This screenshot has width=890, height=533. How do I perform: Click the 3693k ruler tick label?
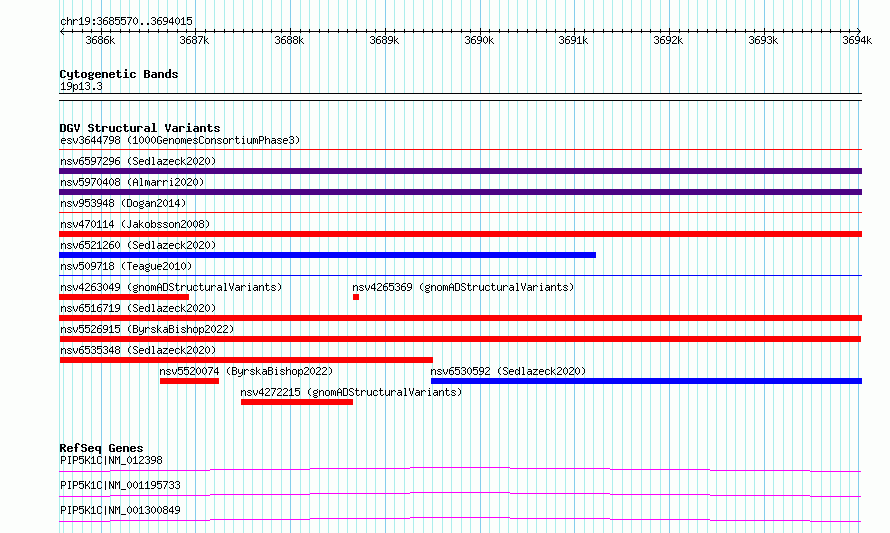tap(763, 40)
